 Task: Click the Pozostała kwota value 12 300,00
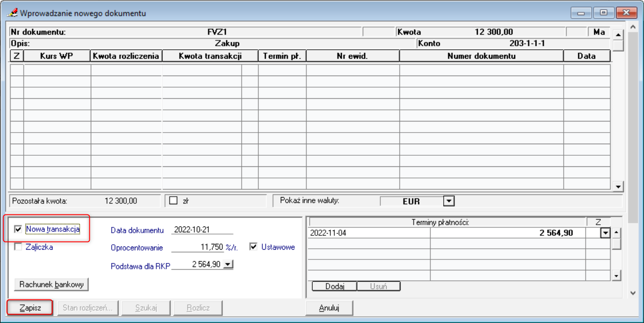pyautogui.click(x=121, y=201)
